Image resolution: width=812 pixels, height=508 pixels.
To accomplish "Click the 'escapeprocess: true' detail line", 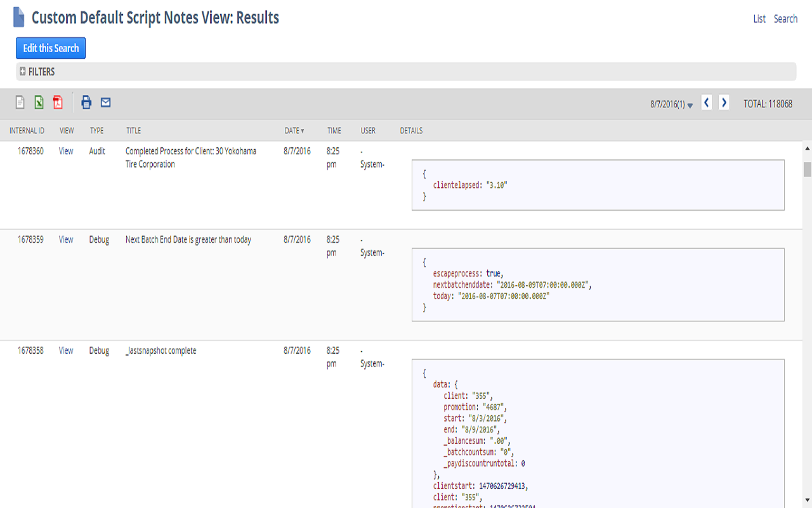I will tap(468, 273).
